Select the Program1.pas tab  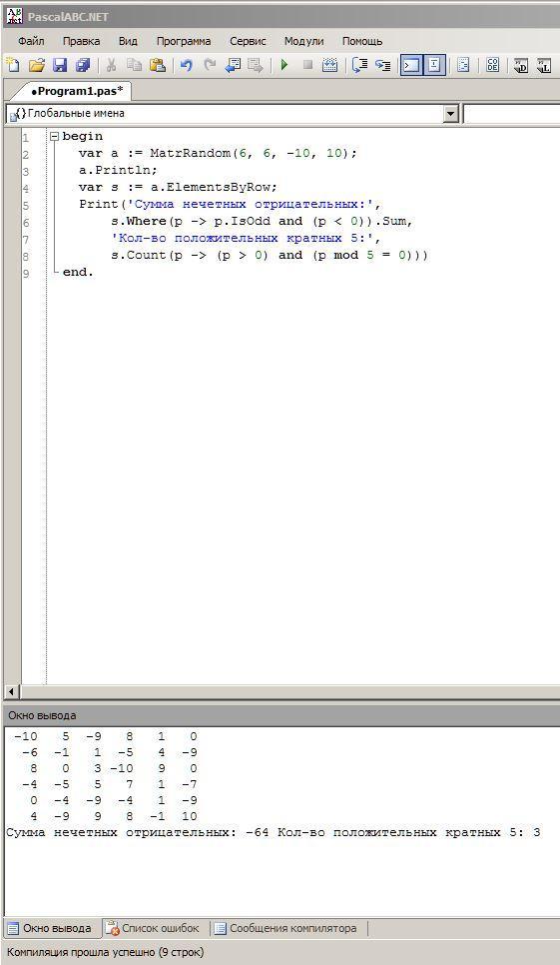[76, 91]
